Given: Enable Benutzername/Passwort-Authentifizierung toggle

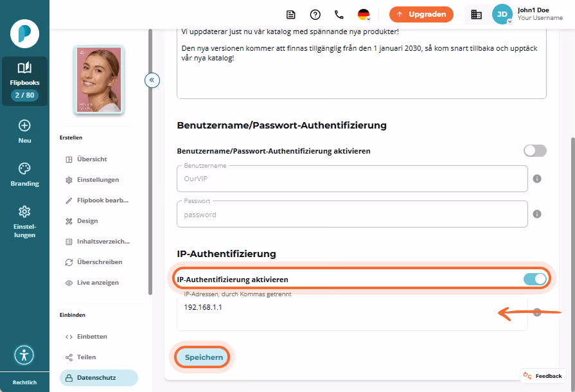Looking at the screenshot, I should (535, 151).
